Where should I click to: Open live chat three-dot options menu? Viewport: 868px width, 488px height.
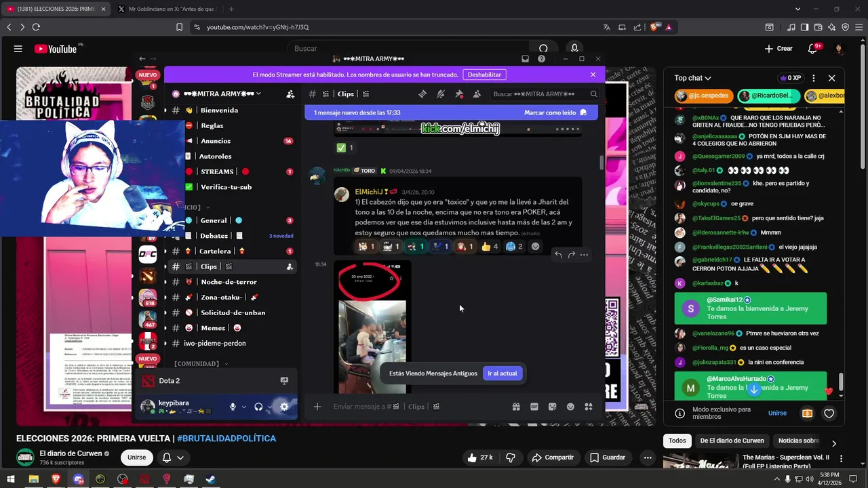[x=814, y=78]
